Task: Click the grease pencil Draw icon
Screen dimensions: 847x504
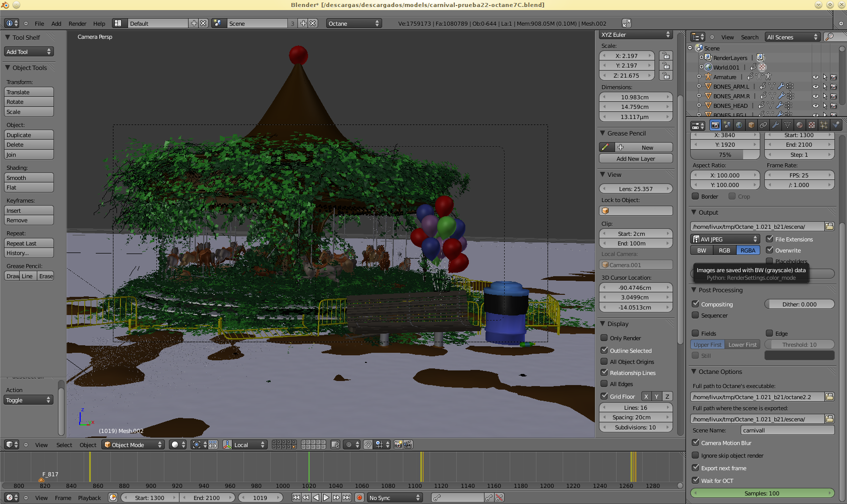Action: 605,147
